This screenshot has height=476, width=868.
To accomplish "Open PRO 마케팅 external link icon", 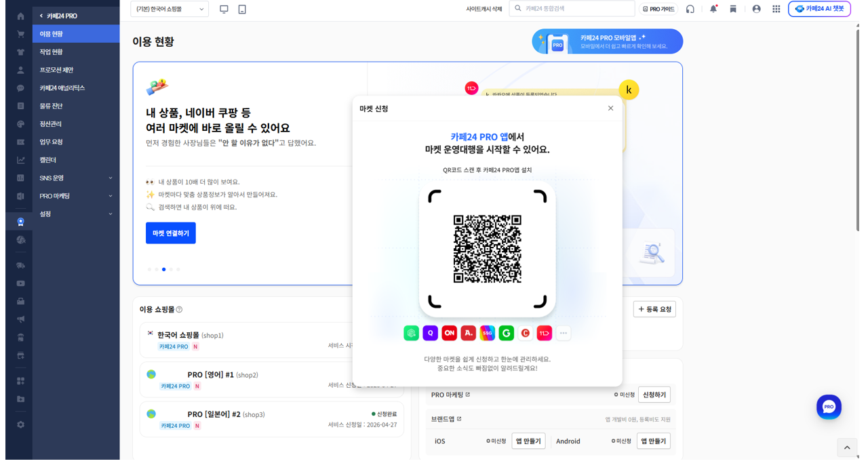I will click(x=468, y=395).
